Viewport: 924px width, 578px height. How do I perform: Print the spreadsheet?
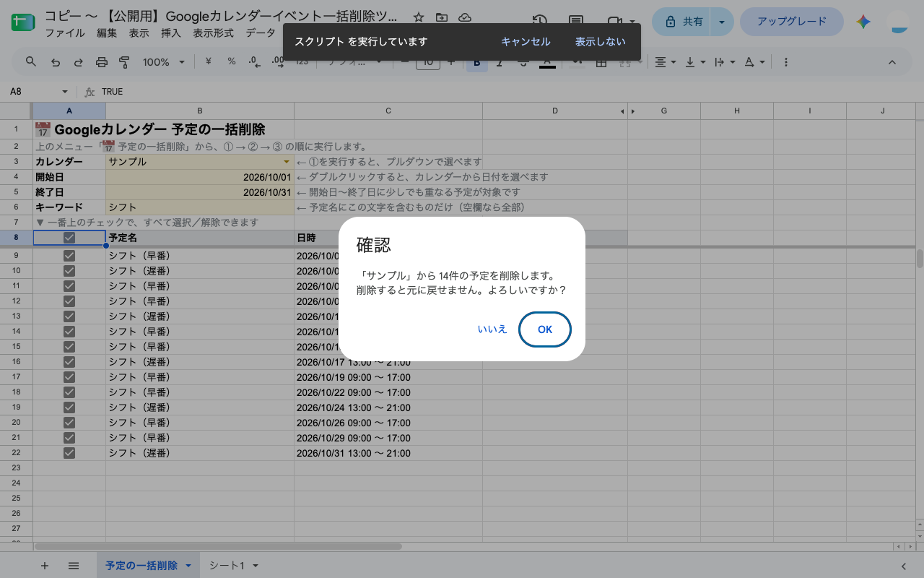[x=102, y=62]
